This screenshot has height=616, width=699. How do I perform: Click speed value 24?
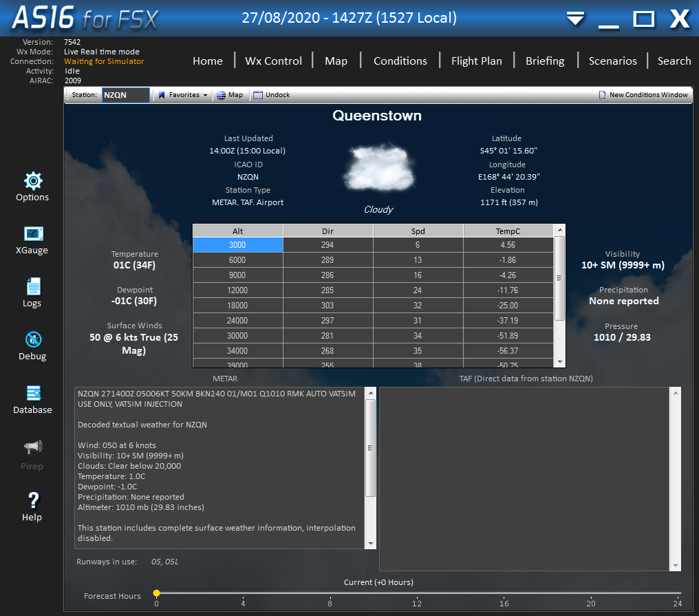coord(418,290)
